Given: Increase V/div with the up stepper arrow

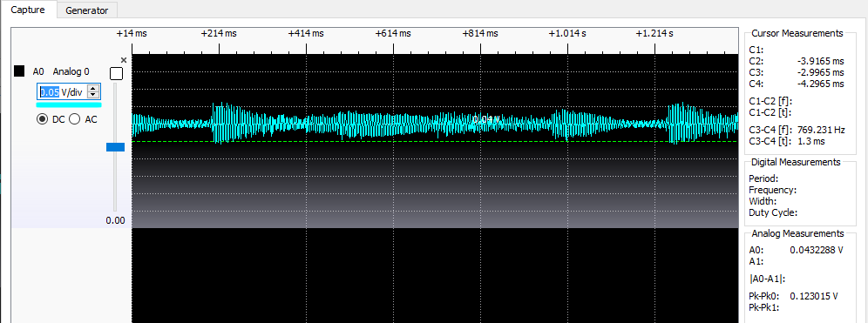Looking at the screenshot, I should [x=94, y=89].
